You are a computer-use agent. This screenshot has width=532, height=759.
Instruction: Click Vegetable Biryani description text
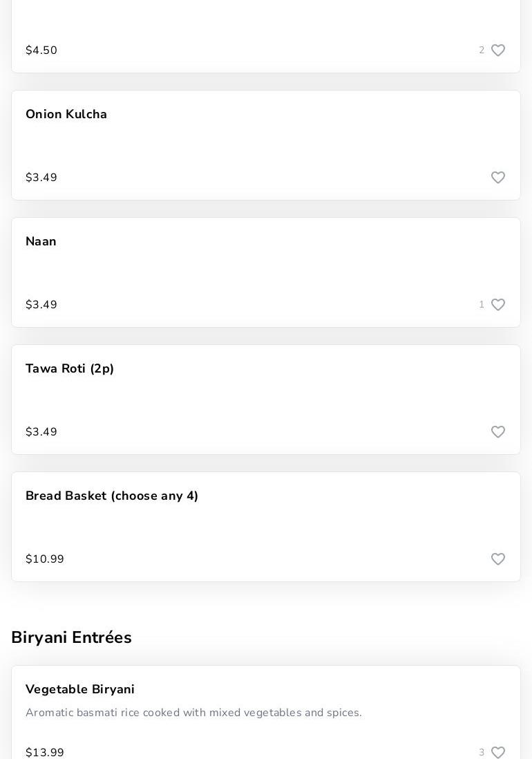[193, 713]
